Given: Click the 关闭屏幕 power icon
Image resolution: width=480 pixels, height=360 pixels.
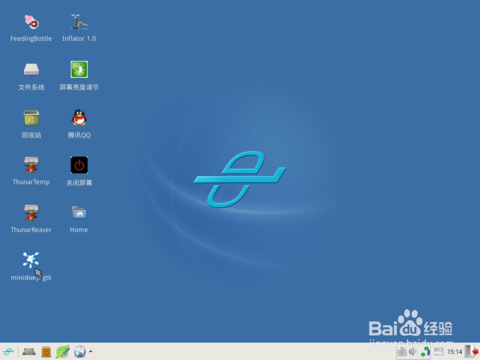Looking at the screenshot, I should point(79,165).
